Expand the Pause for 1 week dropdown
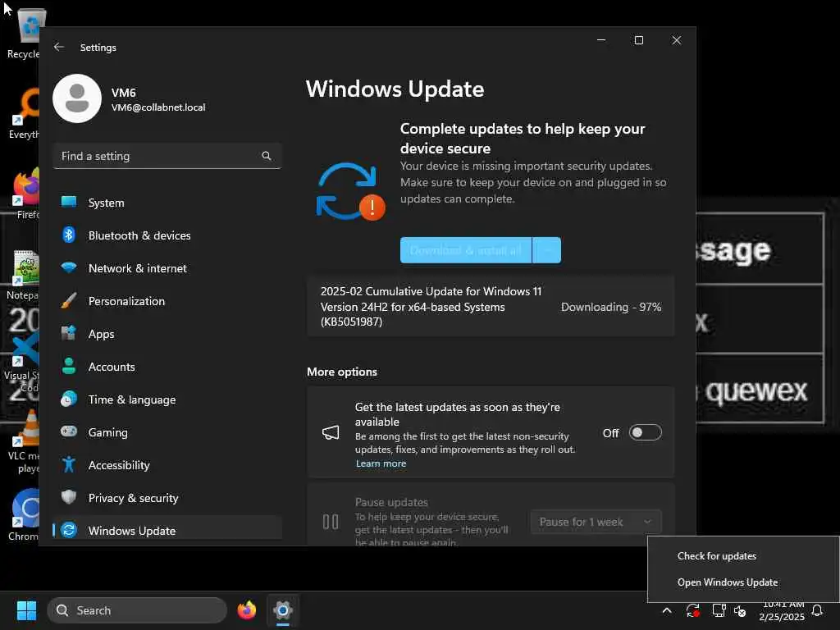Screen dimensions: 840x630 (x=596, y=522)
